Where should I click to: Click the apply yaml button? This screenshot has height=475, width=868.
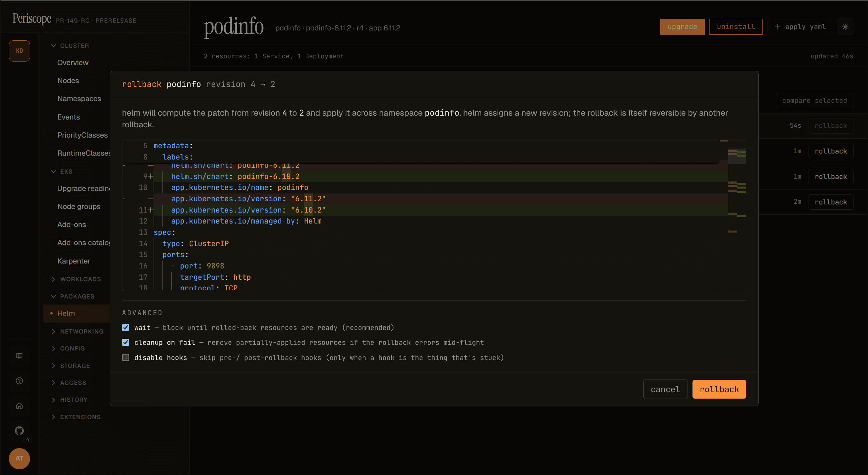800,27
